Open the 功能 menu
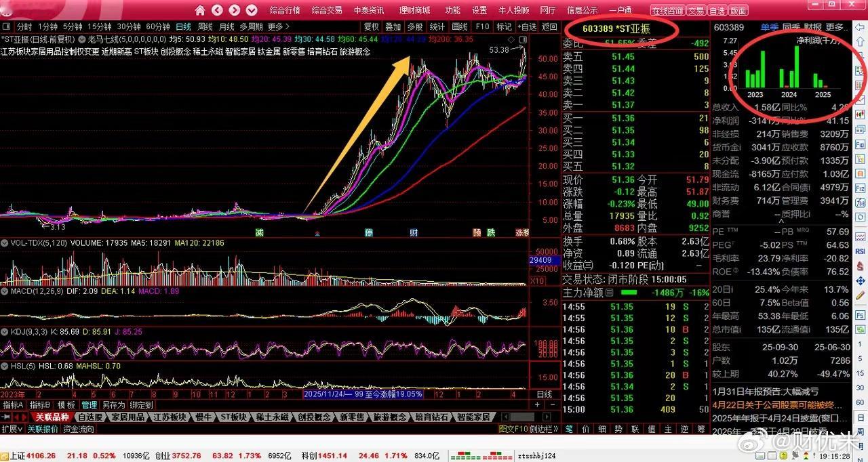The image size is (868, 462). pos(452,10)
